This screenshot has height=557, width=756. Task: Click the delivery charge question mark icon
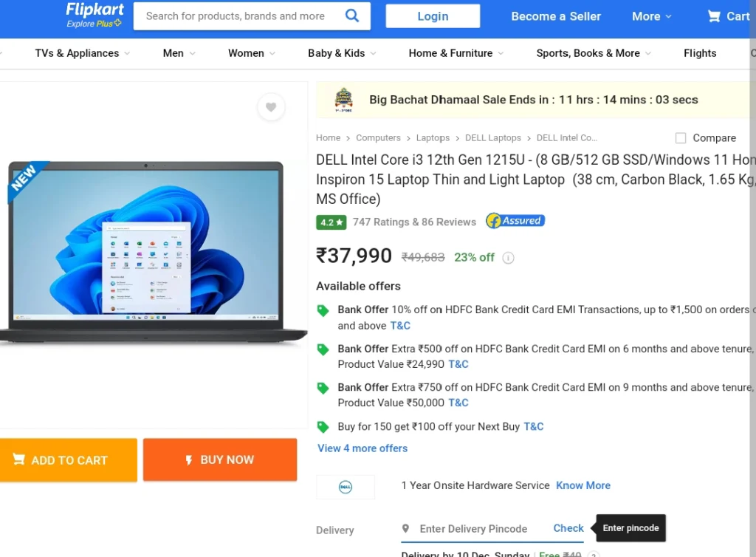pos(594,555)
